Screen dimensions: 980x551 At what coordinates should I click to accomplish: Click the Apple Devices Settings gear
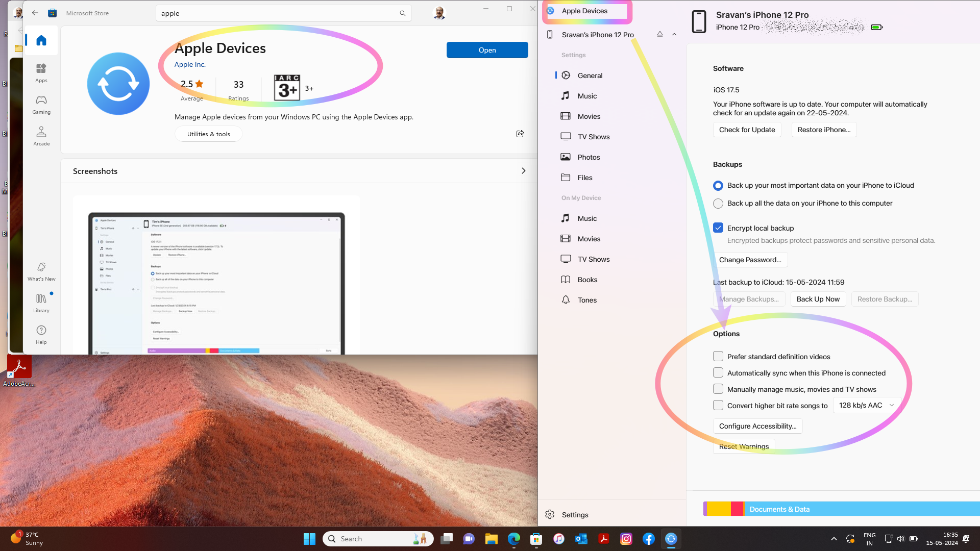550,514
